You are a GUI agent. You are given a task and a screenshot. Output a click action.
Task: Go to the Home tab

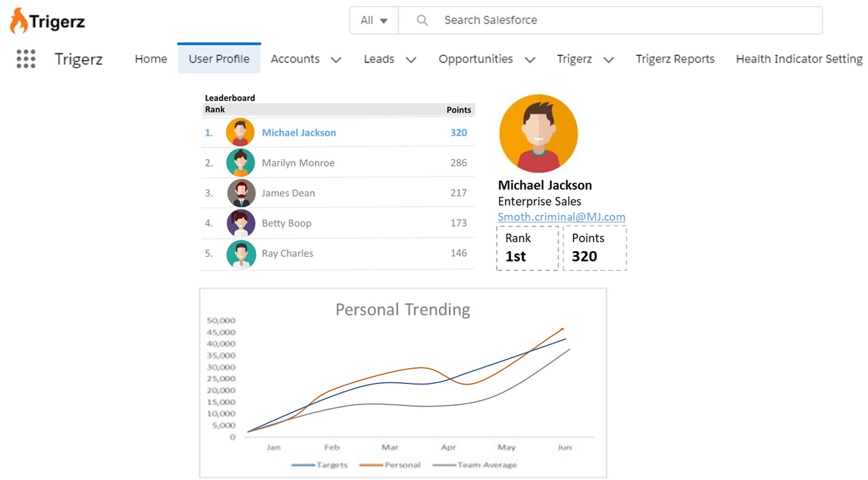(151, 59)
